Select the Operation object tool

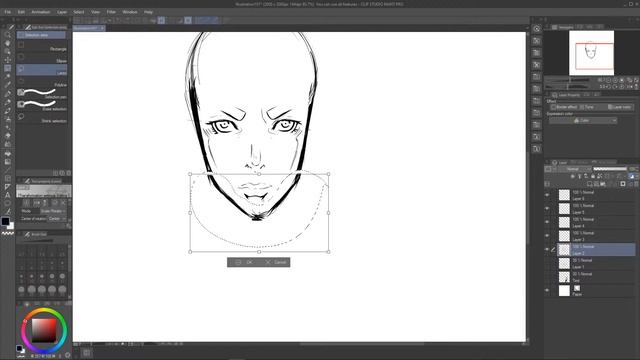8,51
